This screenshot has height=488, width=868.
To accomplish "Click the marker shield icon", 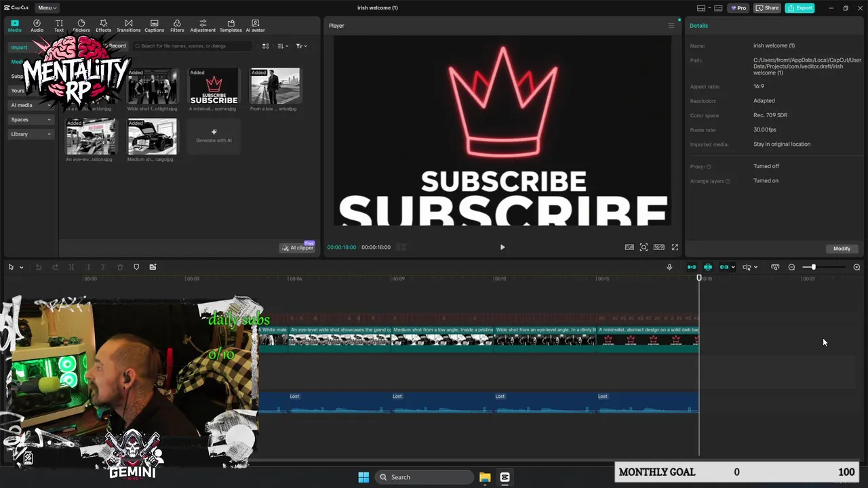I will click(x=136, y=267).
